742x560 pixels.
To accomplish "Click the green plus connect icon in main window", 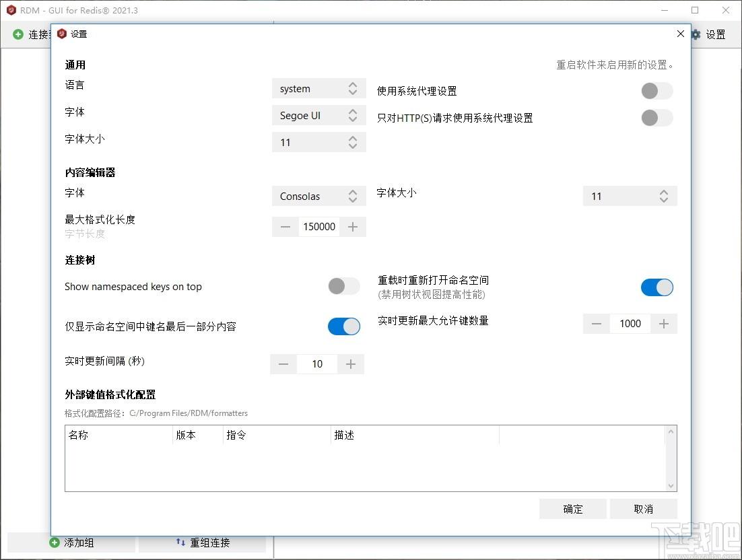I will [18, 34].
